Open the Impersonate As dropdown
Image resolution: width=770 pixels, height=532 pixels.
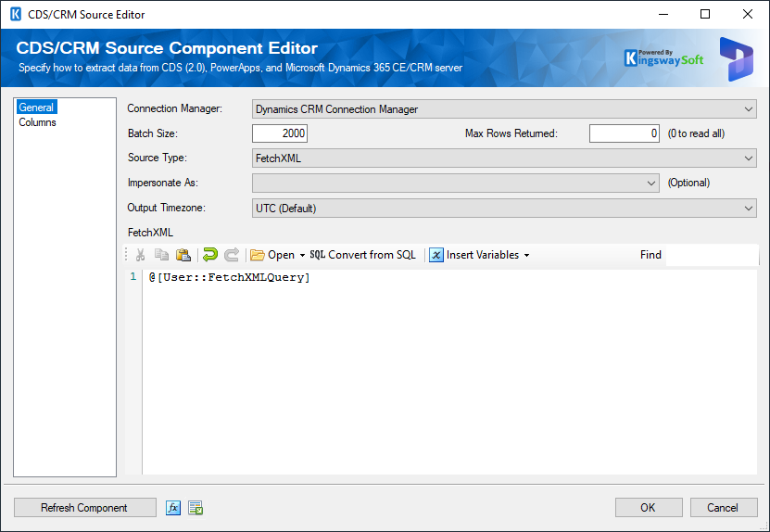(x=456, y=184)
